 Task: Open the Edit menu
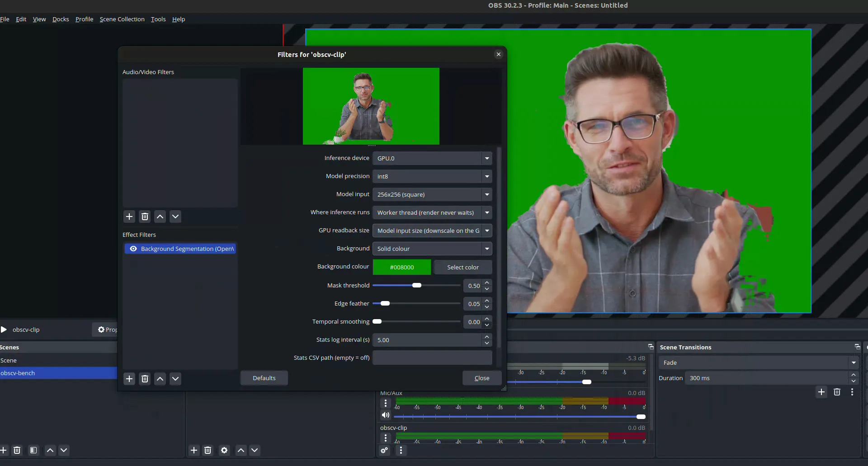[21, 19]
